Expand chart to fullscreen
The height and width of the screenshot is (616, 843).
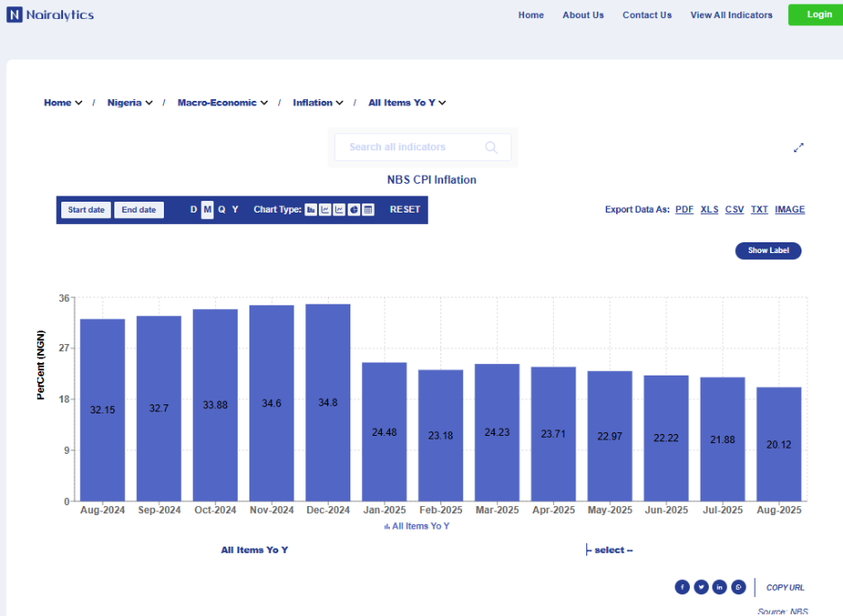(x=798, y=148)
